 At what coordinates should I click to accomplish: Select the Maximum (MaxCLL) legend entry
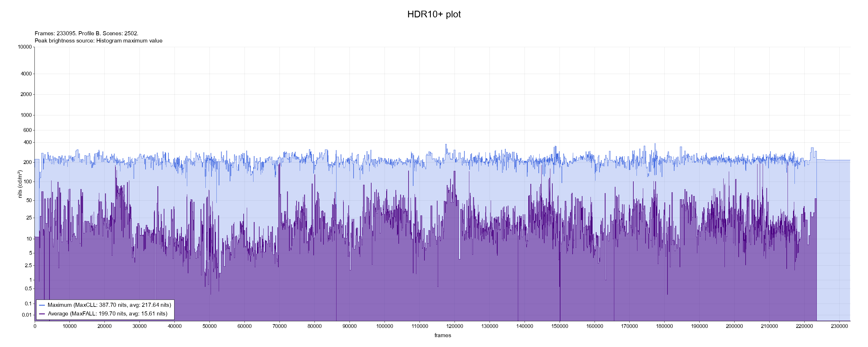click(x=109, y=305)
